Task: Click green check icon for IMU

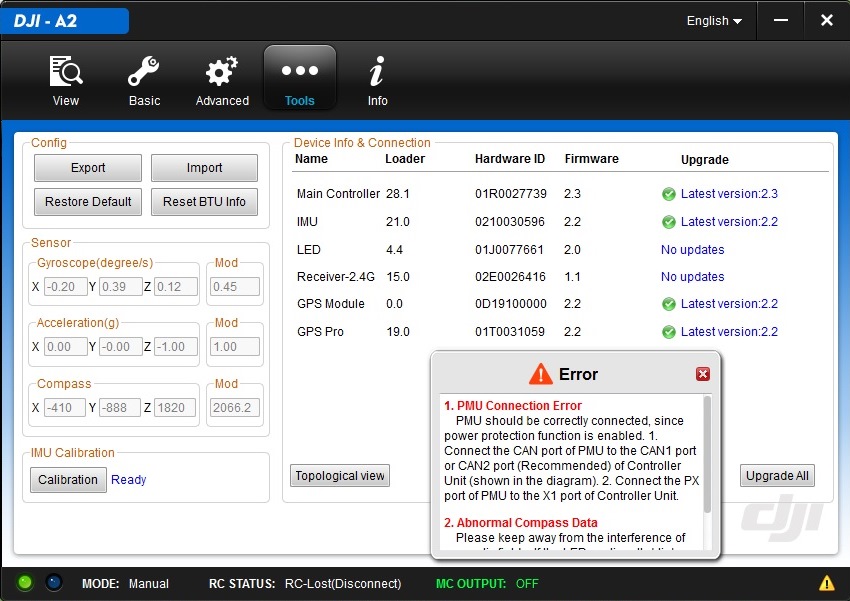Action: (x=668, y=222)
